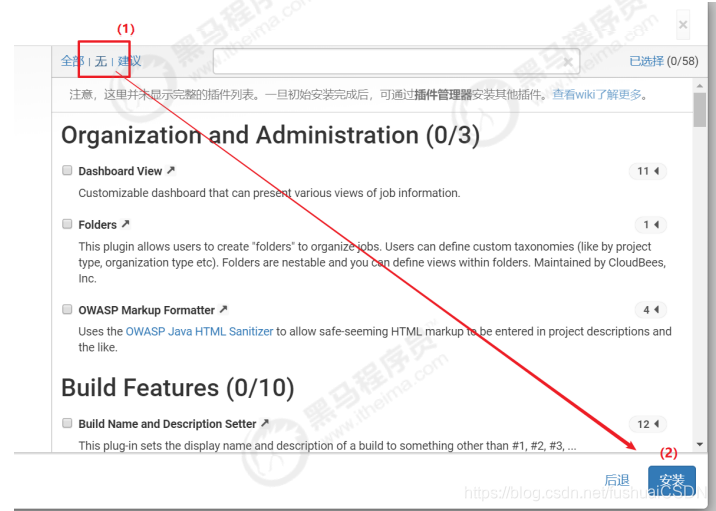Tick the Build Name and Description Setter checkbox
Viewport: 716px width, 511px height.
67,423
